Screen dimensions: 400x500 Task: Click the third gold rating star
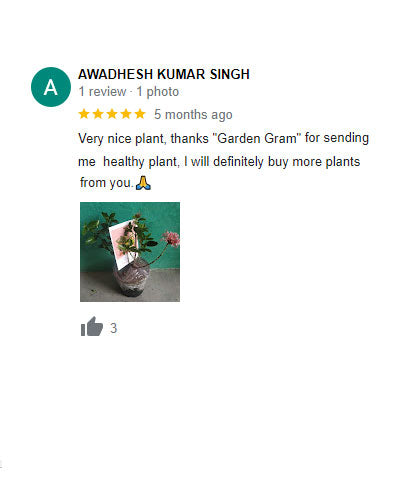pos(112,114)
